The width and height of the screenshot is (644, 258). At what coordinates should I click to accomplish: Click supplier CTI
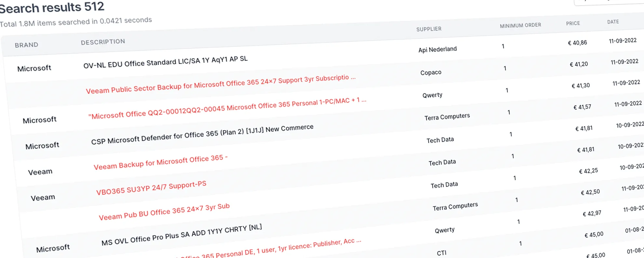pos(441,253)
